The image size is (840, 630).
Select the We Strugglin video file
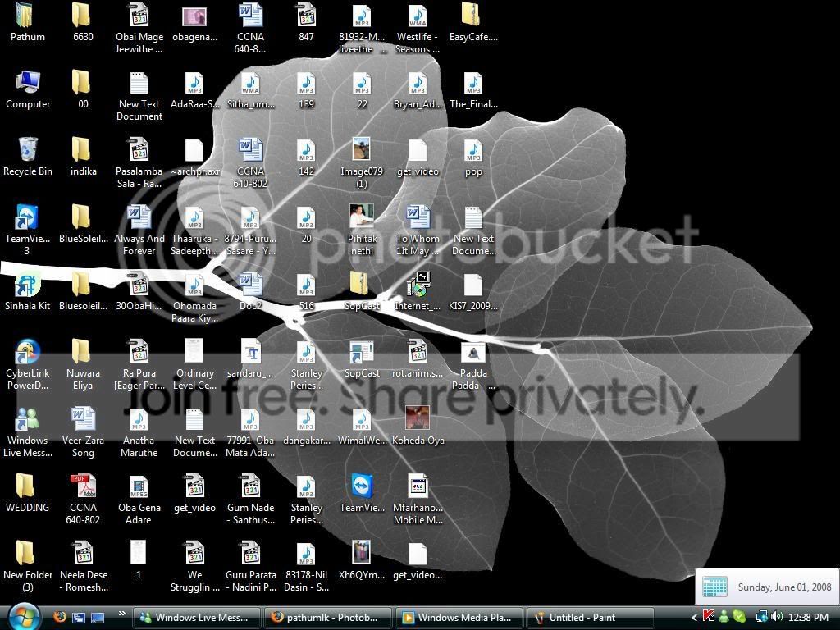[194, 554]
